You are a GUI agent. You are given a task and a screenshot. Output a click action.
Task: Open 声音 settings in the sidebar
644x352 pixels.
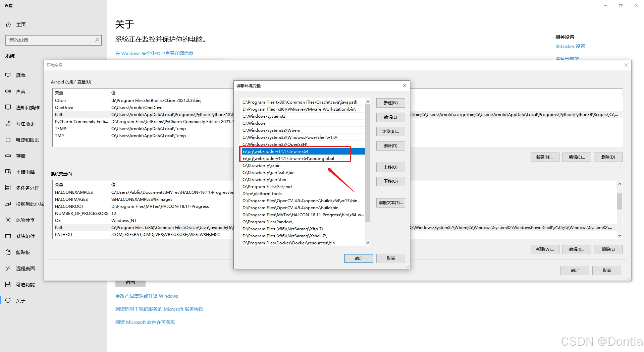(x=20, y=91)
